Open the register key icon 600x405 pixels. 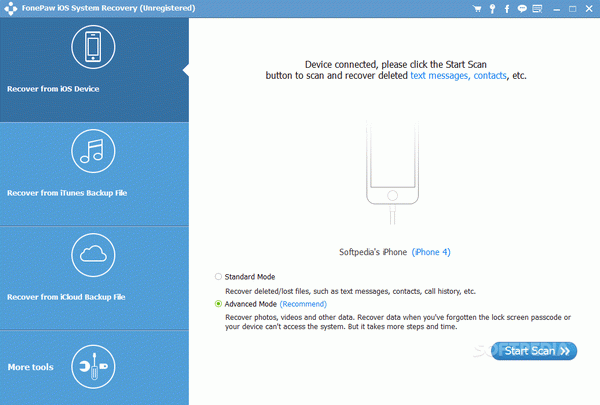(x=492, y=8)
